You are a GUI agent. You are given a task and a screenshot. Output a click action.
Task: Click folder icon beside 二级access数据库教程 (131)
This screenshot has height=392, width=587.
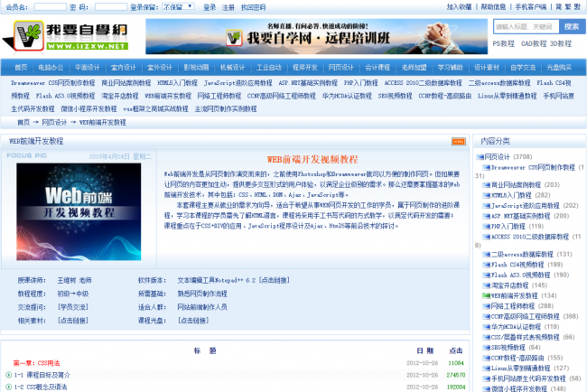coord(486,255)
